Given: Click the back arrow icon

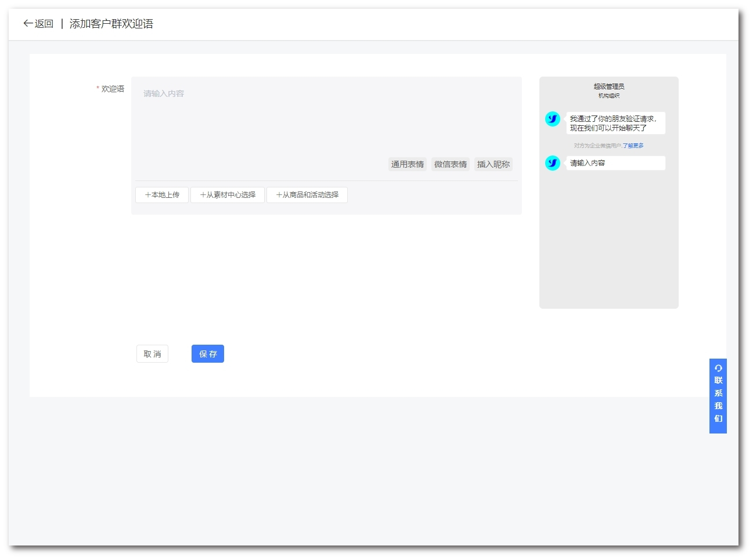Looking at the screenshot, I should tap(28, 24).
